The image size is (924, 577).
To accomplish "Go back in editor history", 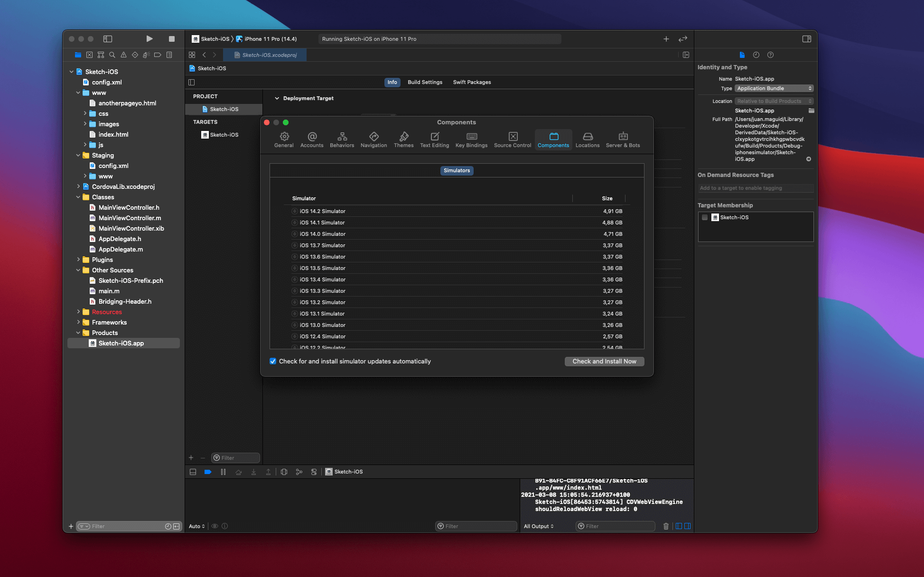I will tap(204, 55).
